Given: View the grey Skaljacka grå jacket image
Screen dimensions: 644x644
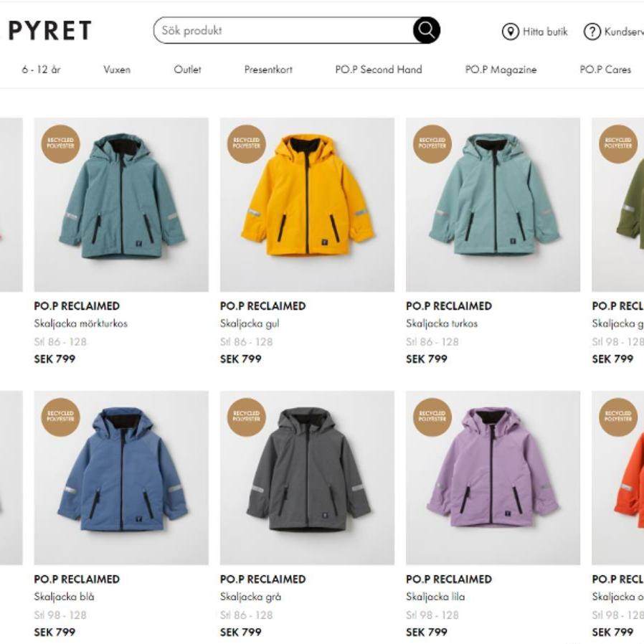Looking at the screenshot, I should pos(307,478).
